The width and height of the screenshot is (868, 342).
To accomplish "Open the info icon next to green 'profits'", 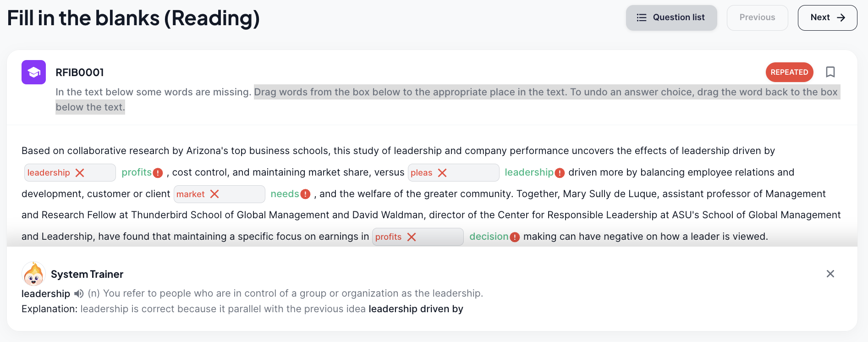I will click(158, 173).
